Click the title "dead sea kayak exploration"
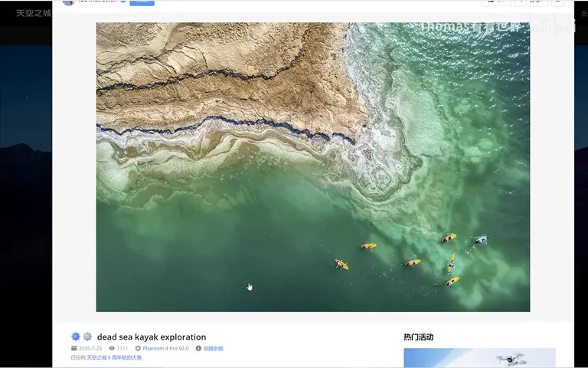The width and height of the screenshot is (588, 368). click(x=152, y=337)
